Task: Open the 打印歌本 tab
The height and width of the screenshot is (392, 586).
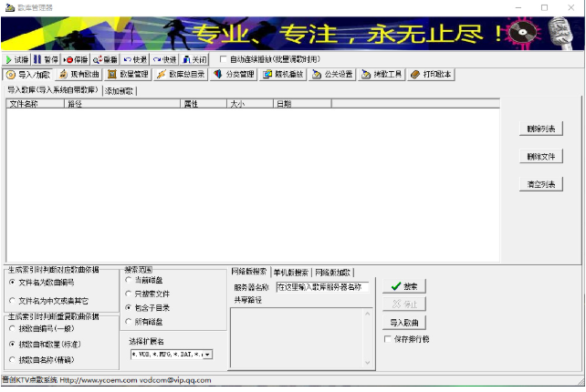Action: point(431,74)
